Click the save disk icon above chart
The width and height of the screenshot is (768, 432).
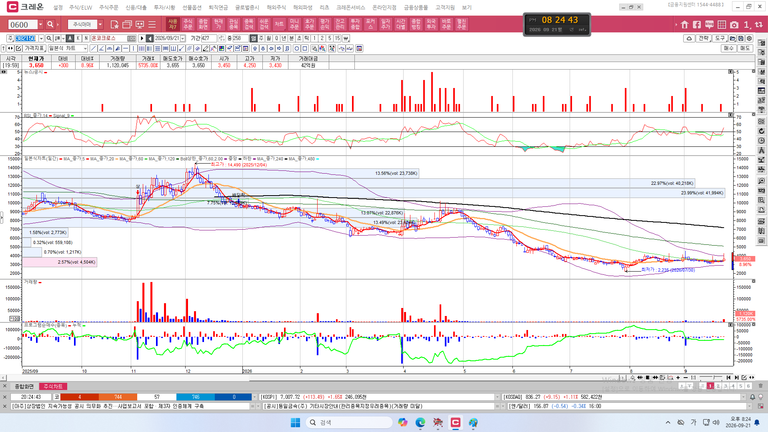click(741, 38)
